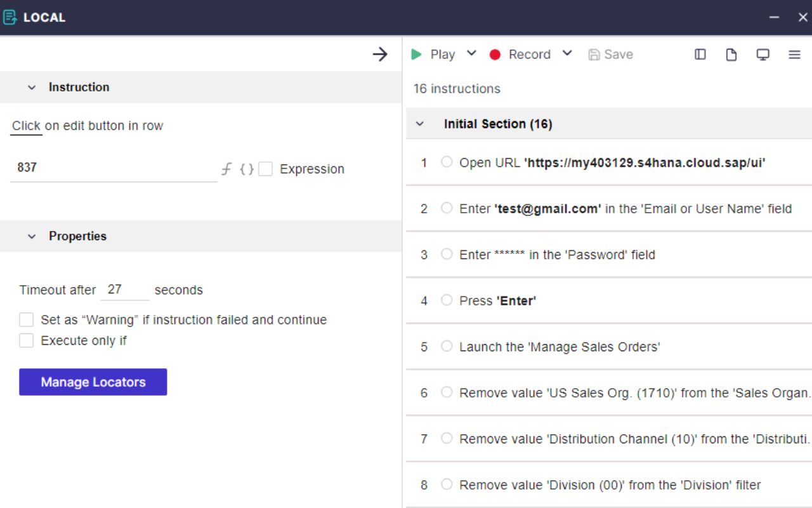Enable the 'Execute only if' checkbox
Screen dimensions: 812x508
click(26, 340)
